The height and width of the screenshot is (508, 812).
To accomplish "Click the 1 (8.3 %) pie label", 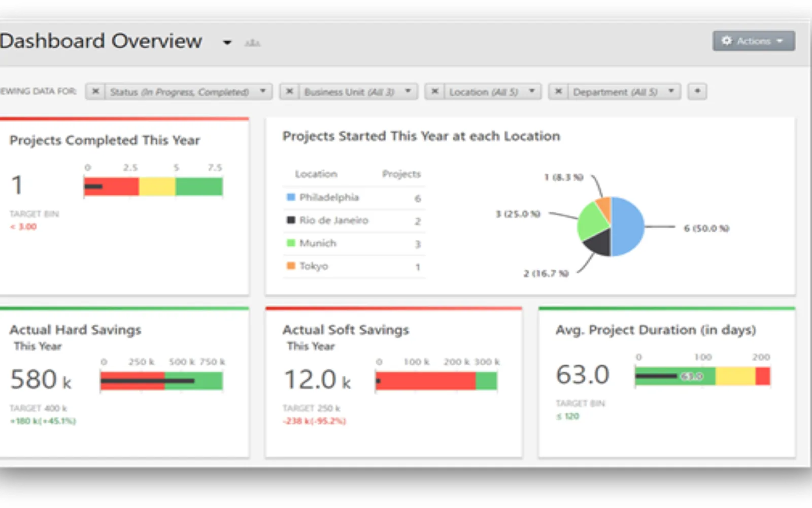I will [564, 177].
